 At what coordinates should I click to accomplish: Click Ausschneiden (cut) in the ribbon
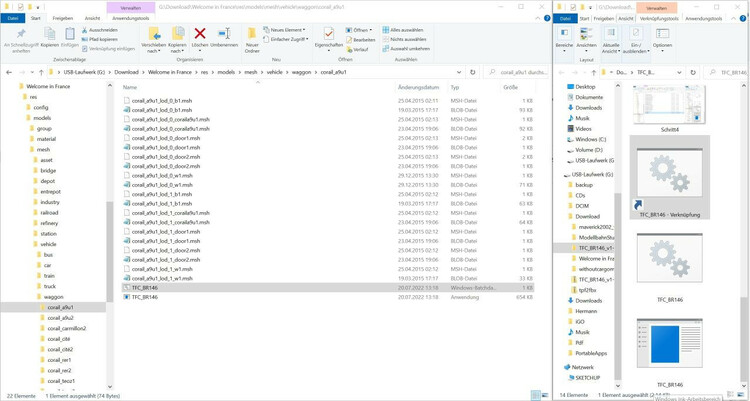point(99,30)
